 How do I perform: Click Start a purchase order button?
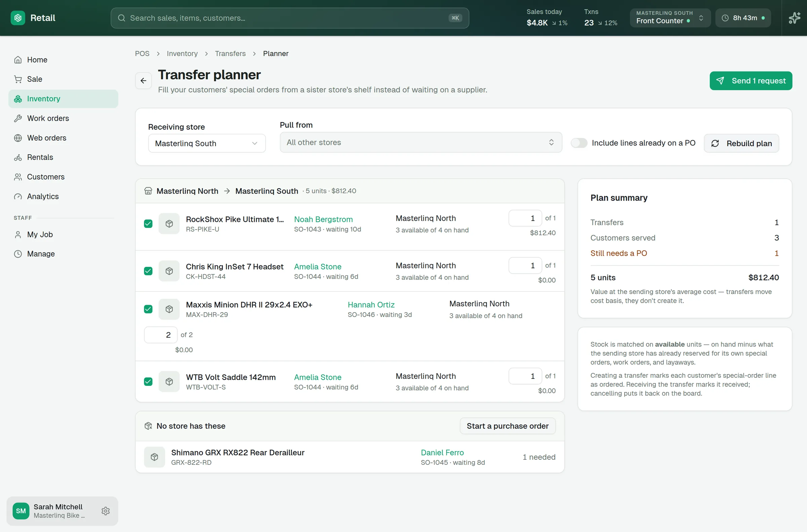click(508, 426)
